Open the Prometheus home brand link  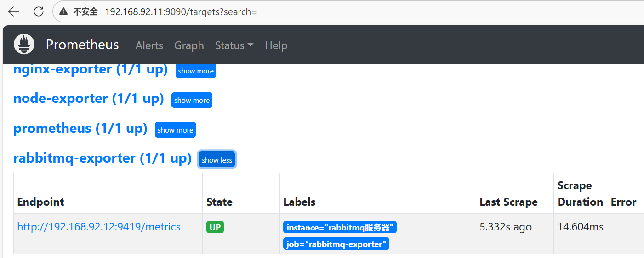click(82, 45)
